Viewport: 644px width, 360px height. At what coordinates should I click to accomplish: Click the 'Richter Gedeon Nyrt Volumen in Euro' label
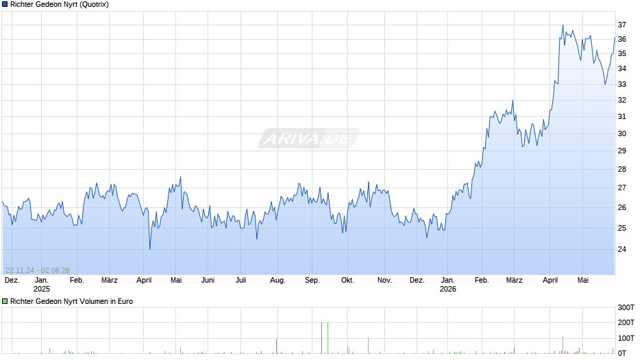click(71, 301)
